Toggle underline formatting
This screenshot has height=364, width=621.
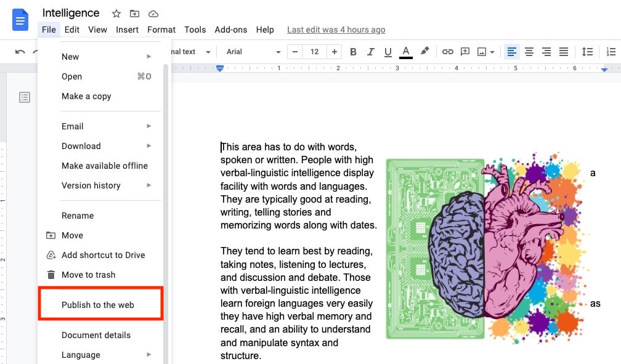(x=388, y=52)
